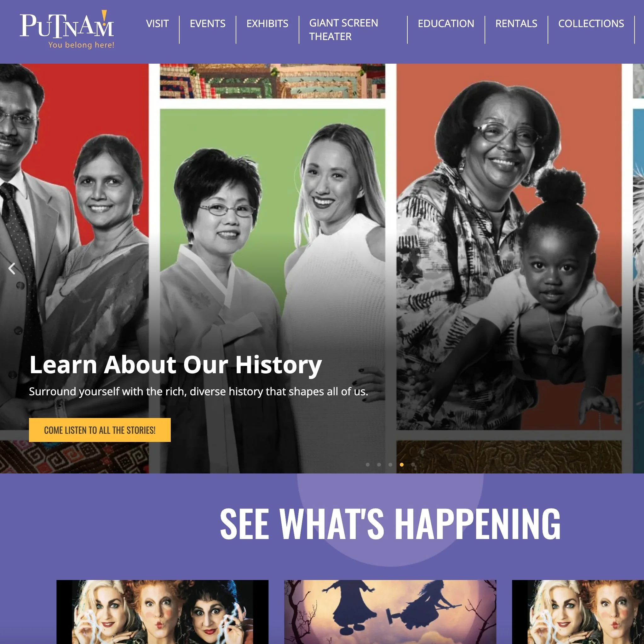Click the Learn About Our History heading
This screenshot has height=644, width=644.
click(x=176, y=365)
